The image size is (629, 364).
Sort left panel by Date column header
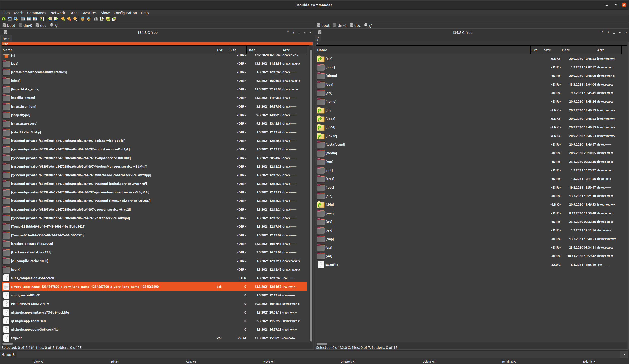point(264,50)
